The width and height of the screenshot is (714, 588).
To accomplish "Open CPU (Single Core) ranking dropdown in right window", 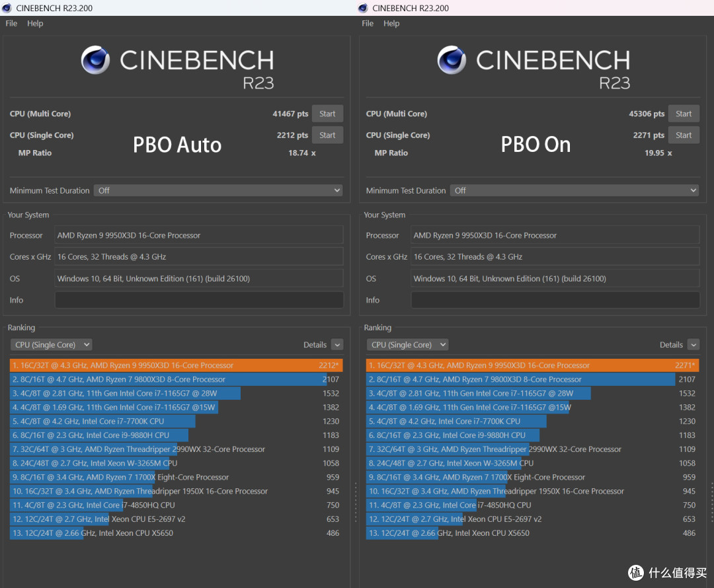I will point(407,344).
